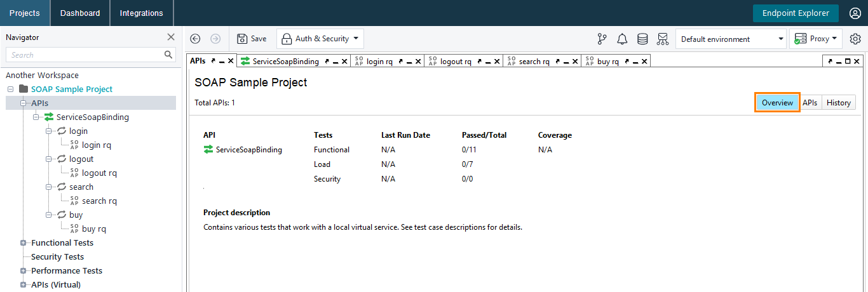This screenshot has height=292, width=868.
Task: Click the Save toolbar button
Action: (x=252, y=39)
